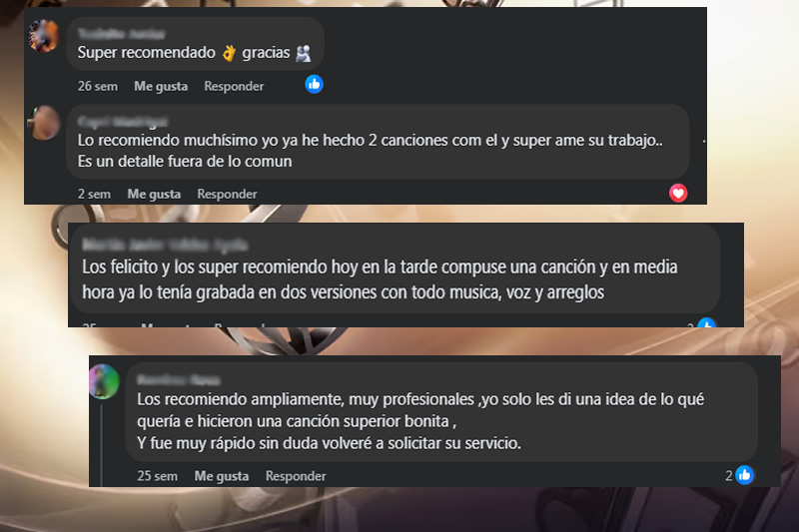Click the blue like reaction next to count 2
Viewport: 799px width, 532px height.
[x=744, y=475]
